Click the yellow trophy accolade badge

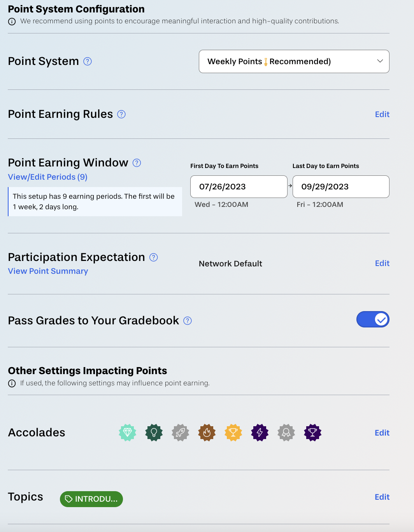[233, 432]
